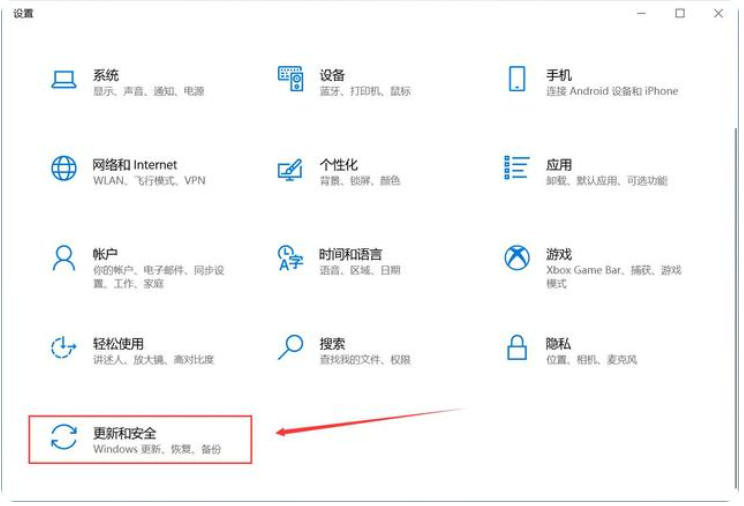Click the keyboard and speaker icon for 设备
The height and width of the screenshot is (506, 744).
pos(290,81)
